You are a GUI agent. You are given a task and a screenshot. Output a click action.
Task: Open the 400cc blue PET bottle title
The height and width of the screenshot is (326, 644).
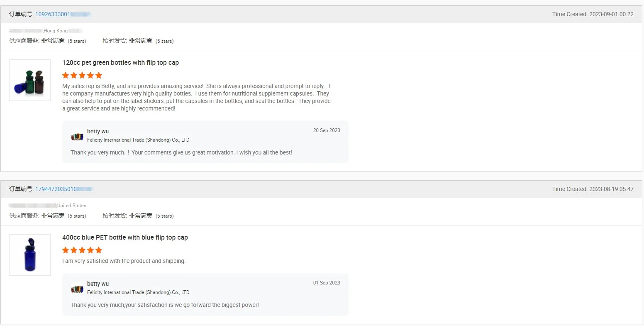(125, 238)
